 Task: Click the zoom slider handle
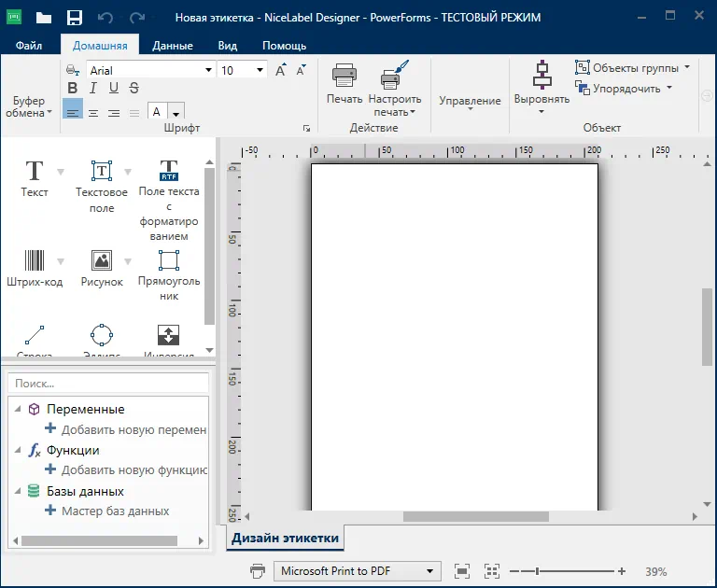tap(538, 570)
